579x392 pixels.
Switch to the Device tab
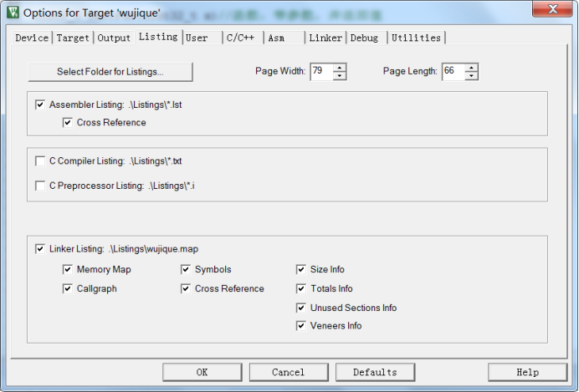(x=32, y=38)
